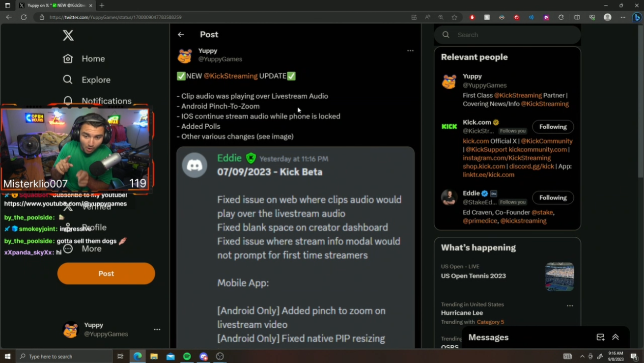
Task: Open the @primedice mention
Action: pos(479,221)
